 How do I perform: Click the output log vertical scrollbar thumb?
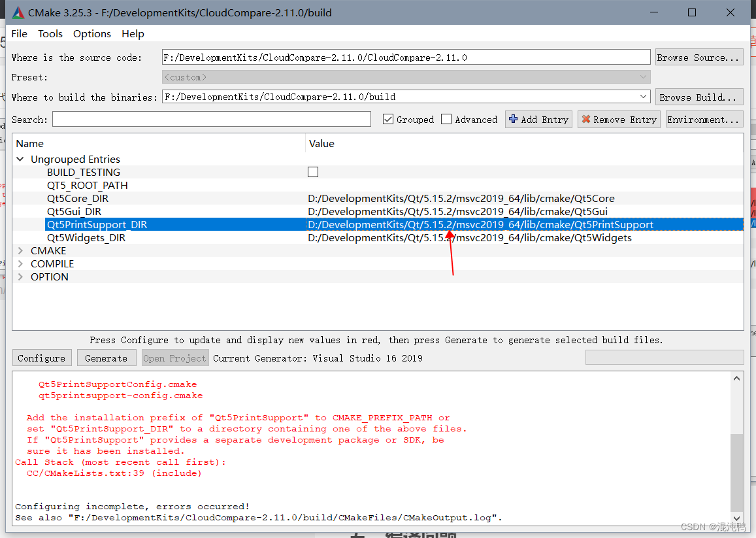click(x=736, y=473)
